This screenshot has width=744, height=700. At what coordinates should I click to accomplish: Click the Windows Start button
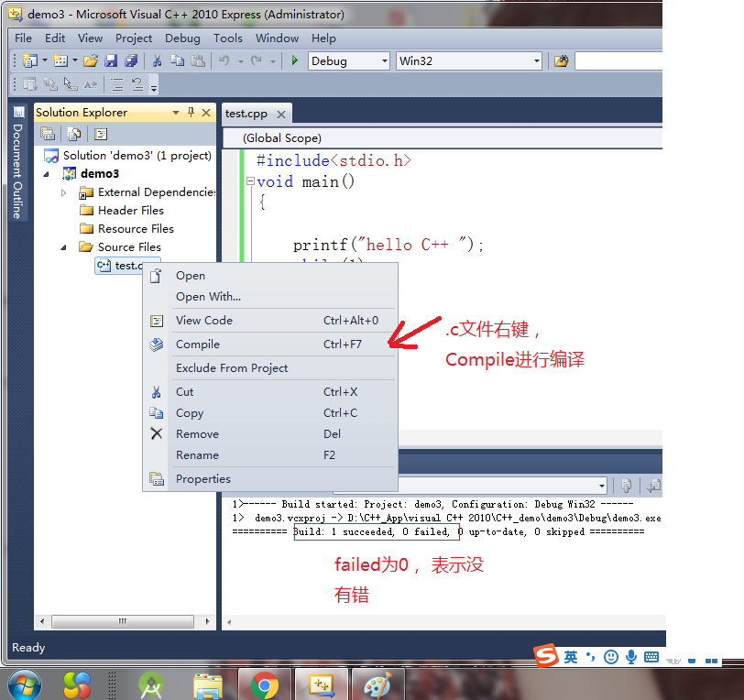coord(24,684)
